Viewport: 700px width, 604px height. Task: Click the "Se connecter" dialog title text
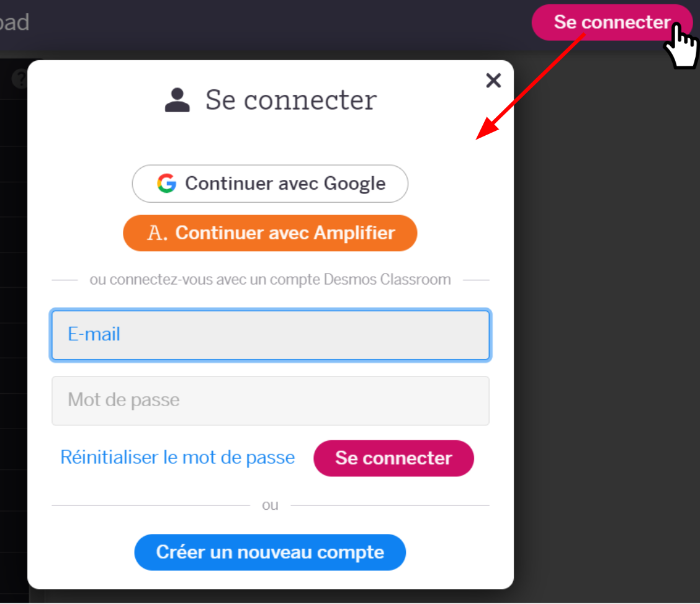pyautogui.click(x=292, y=99)
